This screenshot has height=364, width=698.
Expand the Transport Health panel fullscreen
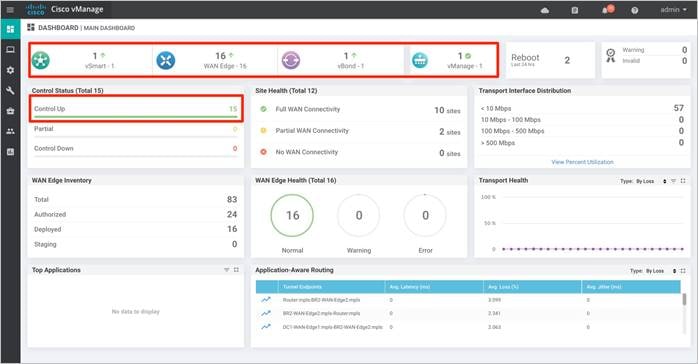(x=683, y=181)
